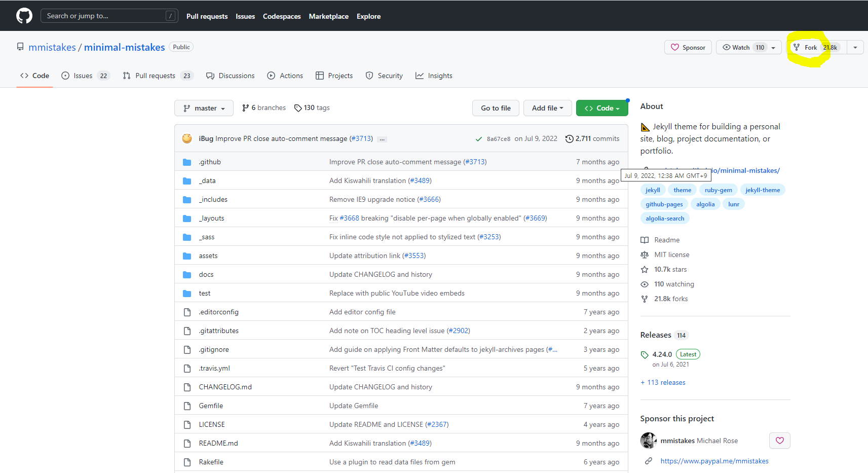
Task: Open the CHANGELOG.md file
Action: 225,387
